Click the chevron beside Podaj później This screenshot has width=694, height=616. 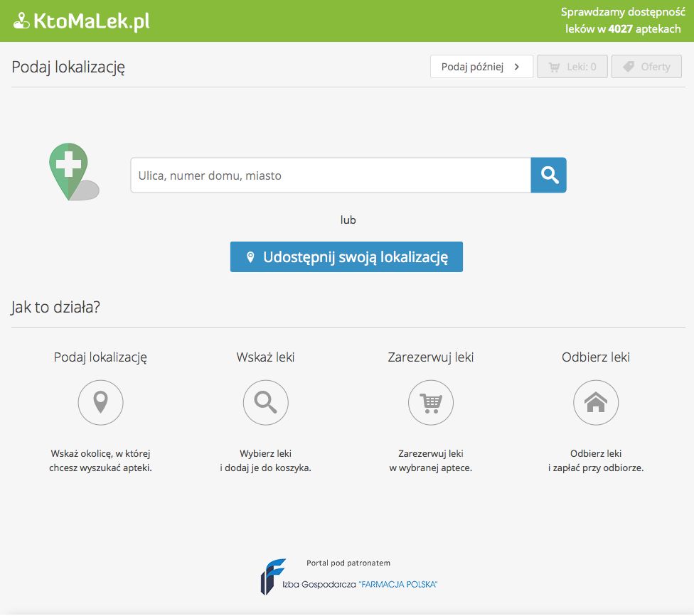click(x=516, y=67)
